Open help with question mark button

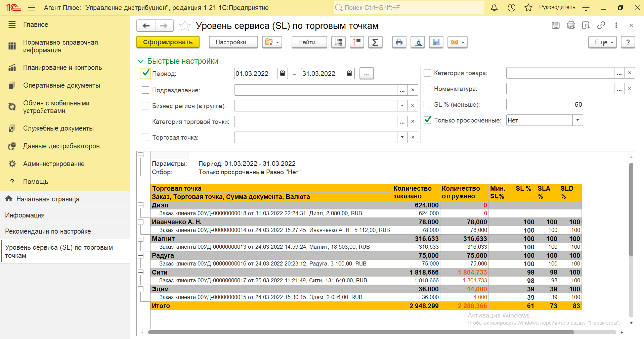click(x=628, y=42)
